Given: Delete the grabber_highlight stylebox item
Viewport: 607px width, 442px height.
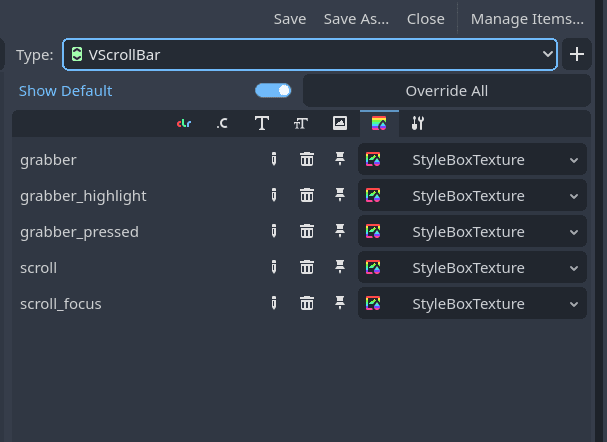Looking at the screenshot, I should point(307,195).
